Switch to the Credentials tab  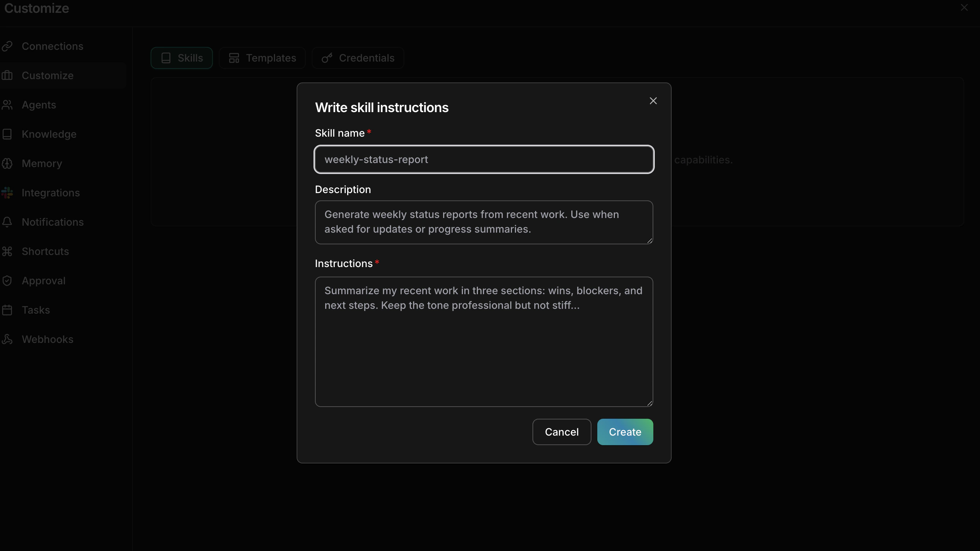tap(357, 58)
